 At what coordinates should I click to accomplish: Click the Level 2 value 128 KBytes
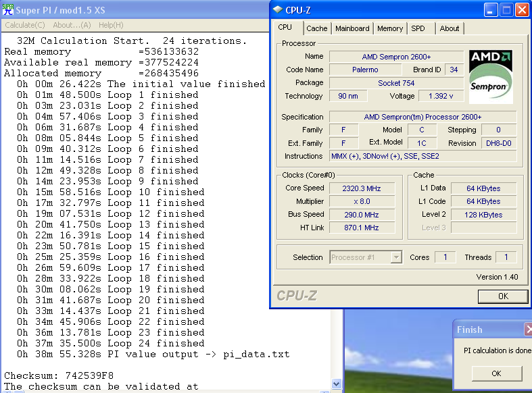pos(483,215)
